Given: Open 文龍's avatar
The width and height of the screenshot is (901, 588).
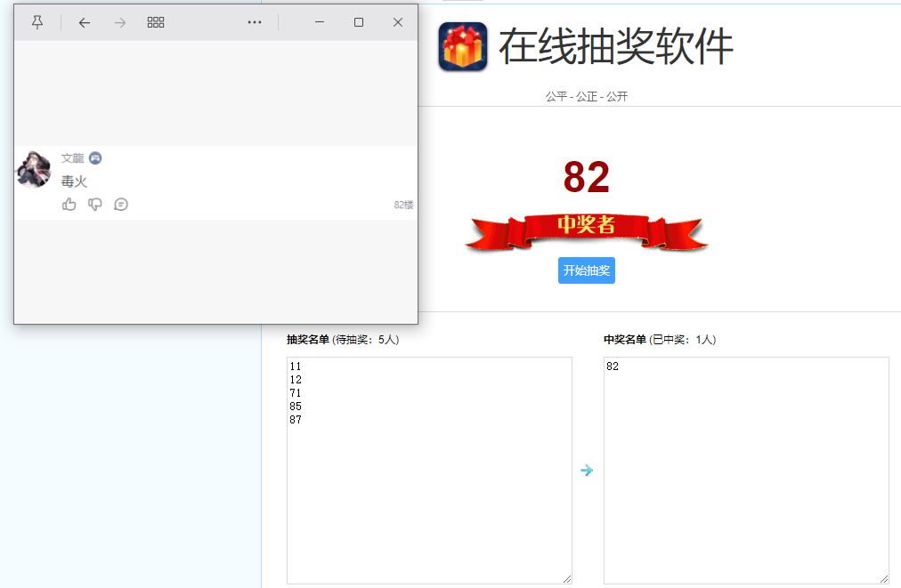Looking at the screenshot, I should [33, 169].
